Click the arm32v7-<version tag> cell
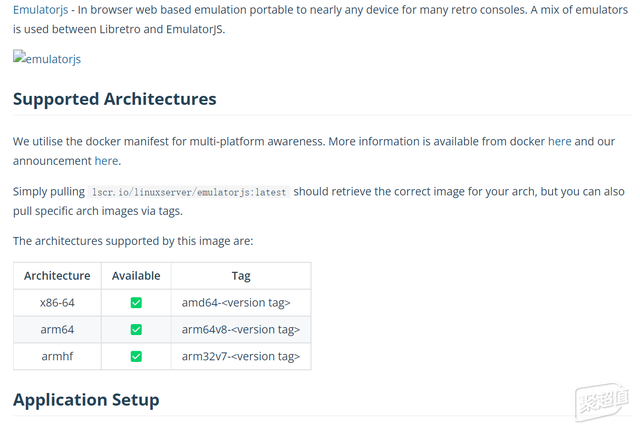Viewport: 640px width, 433px height. (x=241, y=356)
